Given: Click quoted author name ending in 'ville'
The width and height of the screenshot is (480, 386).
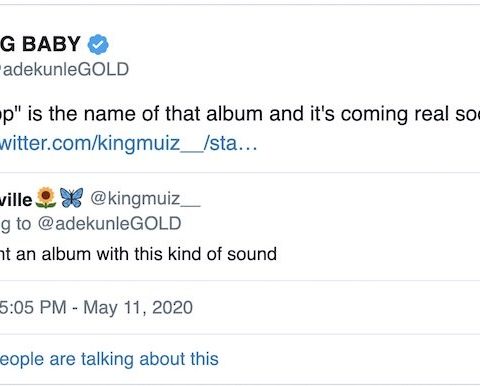Looking at the screenshot, I should [x=16, y=200].
